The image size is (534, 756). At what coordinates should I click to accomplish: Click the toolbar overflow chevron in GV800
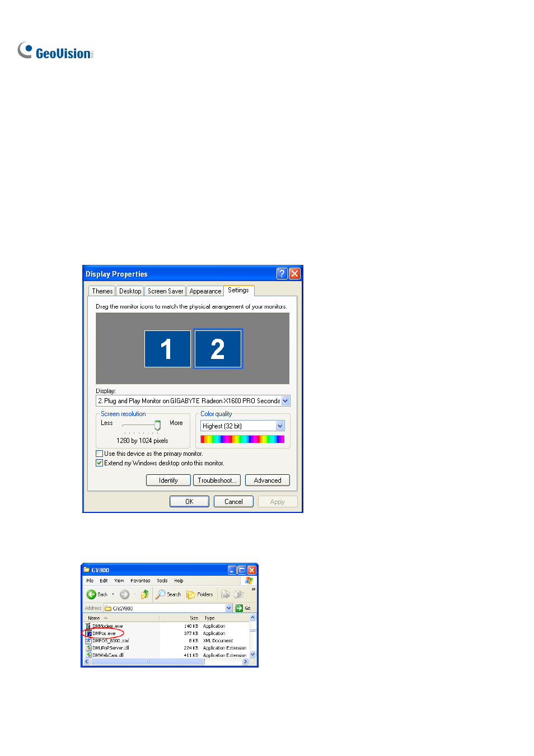[253, 589]
